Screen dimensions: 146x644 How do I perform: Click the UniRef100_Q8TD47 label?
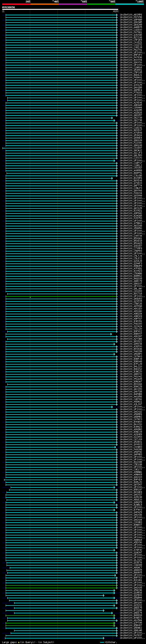click(x=131, y=485)
